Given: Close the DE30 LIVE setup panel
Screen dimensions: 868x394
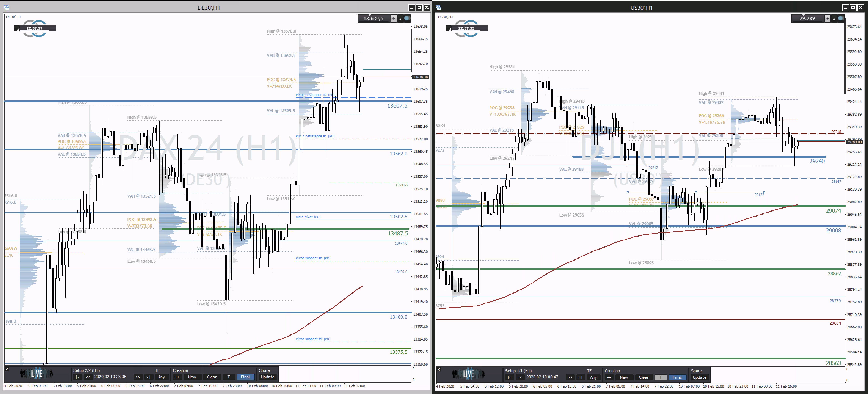Looking at the screenshot, I should 7,369.
